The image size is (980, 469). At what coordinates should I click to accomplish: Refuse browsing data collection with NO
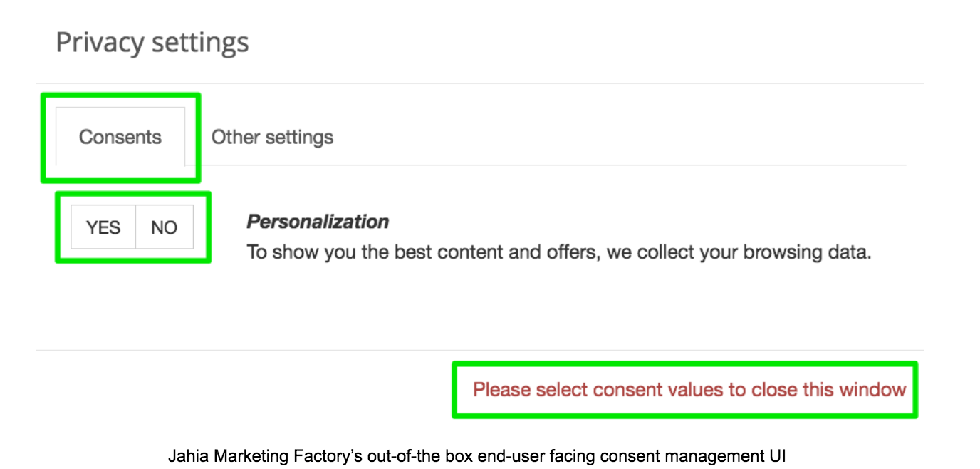(x=164, y=227)
